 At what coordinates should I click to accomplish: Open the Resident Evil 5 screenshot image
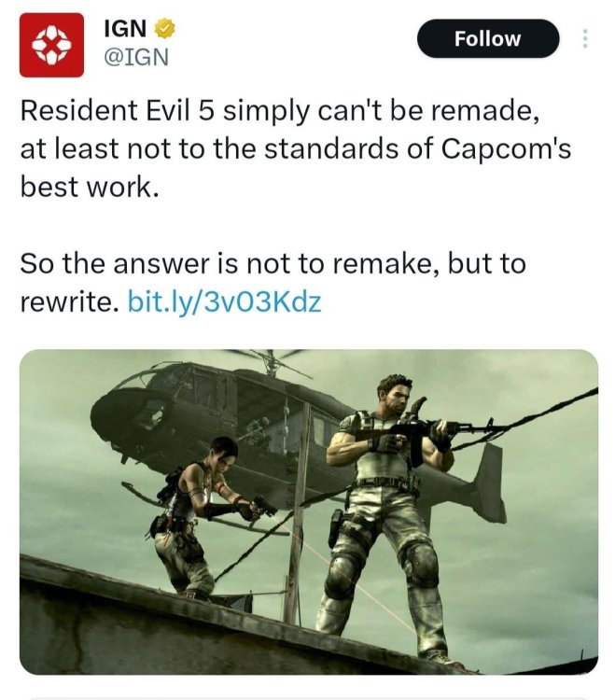(x=308, y=511)
